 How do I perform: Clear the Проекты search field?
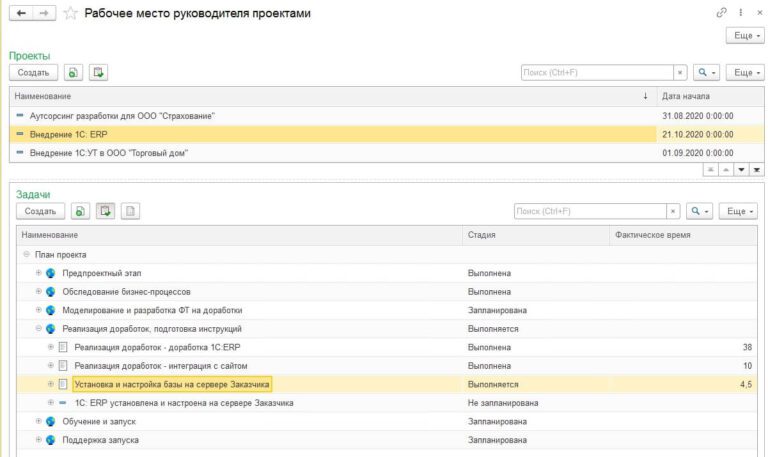680,72
